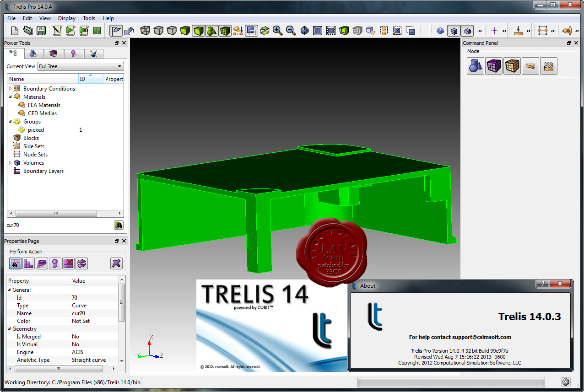Click the stop button beside the progress bar
This screenshot has width=584, height=392.
tap(566, 382)
